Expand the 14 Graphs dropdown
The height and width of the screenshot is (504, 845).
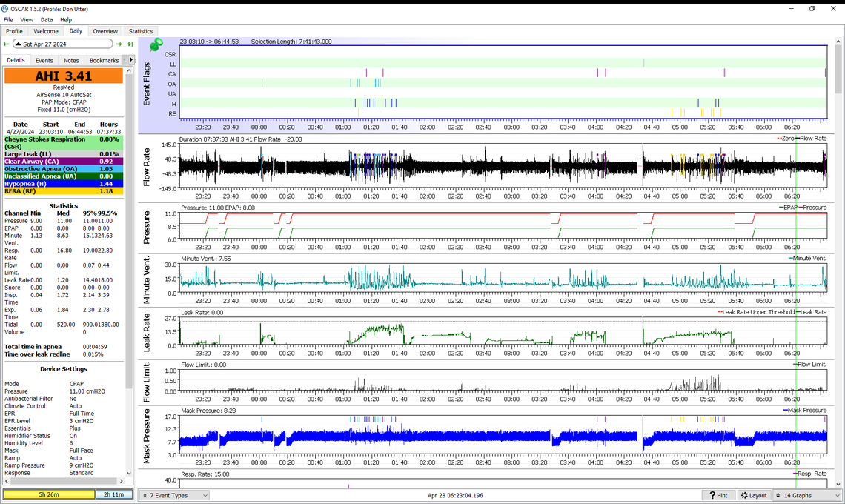[x=806, y=495]
